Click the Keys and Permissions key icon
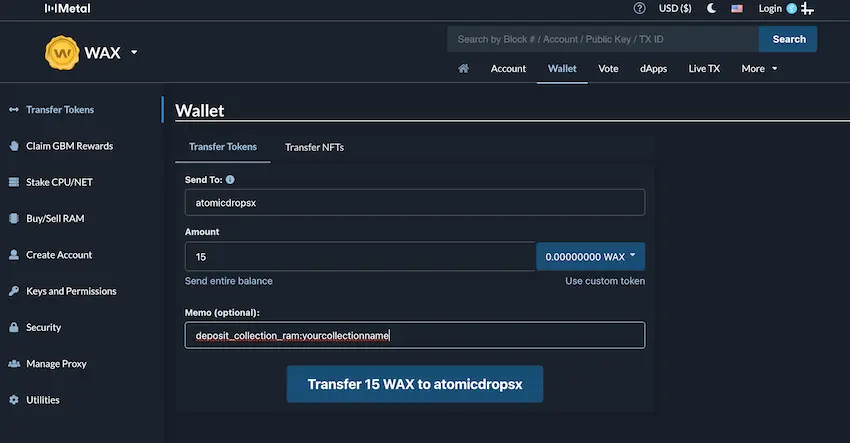 coord(14,291)
